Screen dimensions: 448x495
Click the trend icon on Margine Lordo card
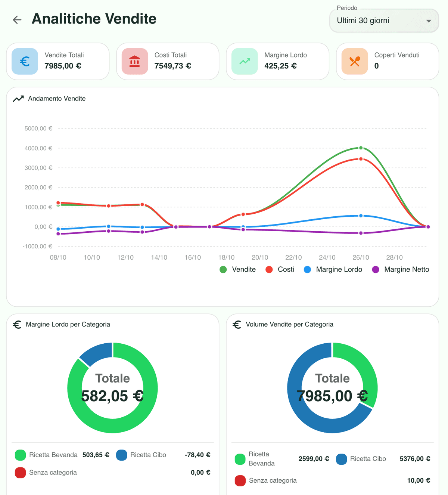tap(245, 61)
